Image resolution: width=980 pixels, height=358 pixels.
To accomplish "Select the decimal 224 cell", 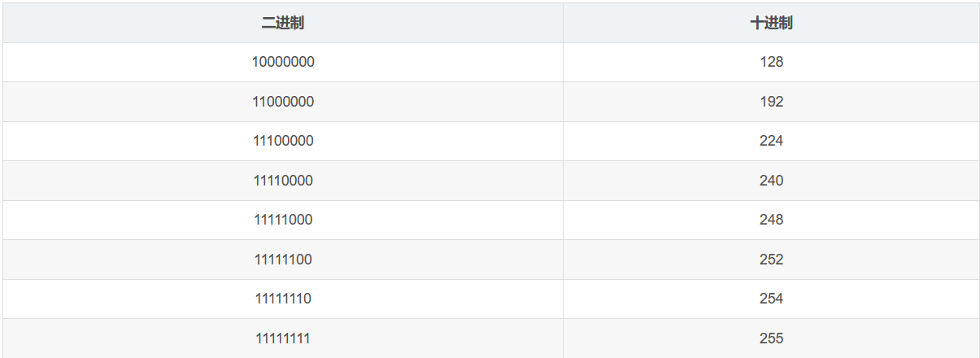I will click(x=770, y=141).
